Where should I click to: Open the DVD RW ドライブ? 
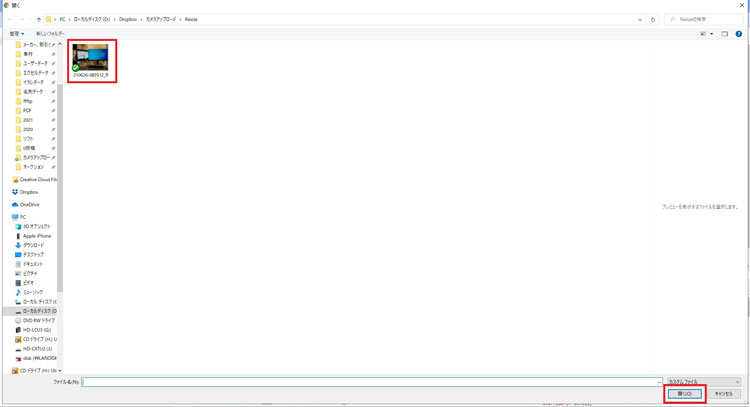tap(38, 320)
